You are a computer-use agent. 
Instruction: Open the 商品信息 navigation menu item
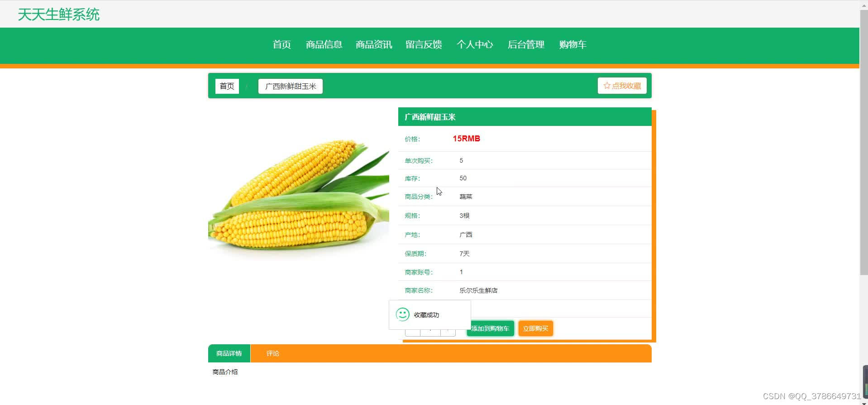point(324,44)
